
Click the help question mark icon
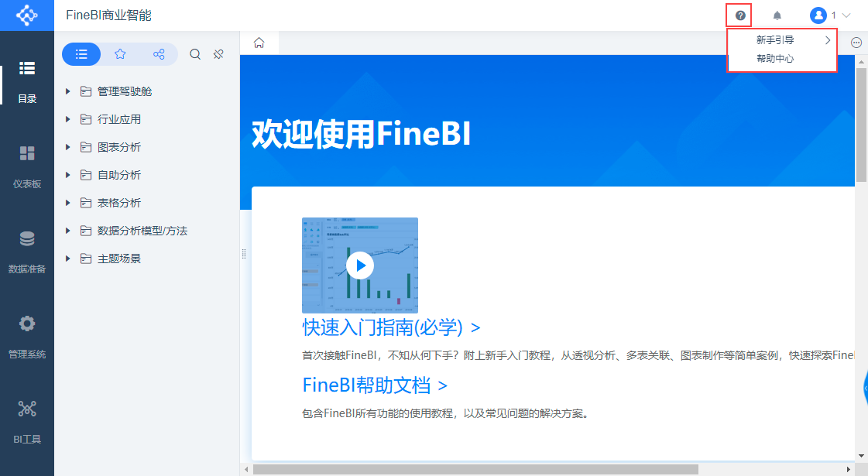point(740,15)
